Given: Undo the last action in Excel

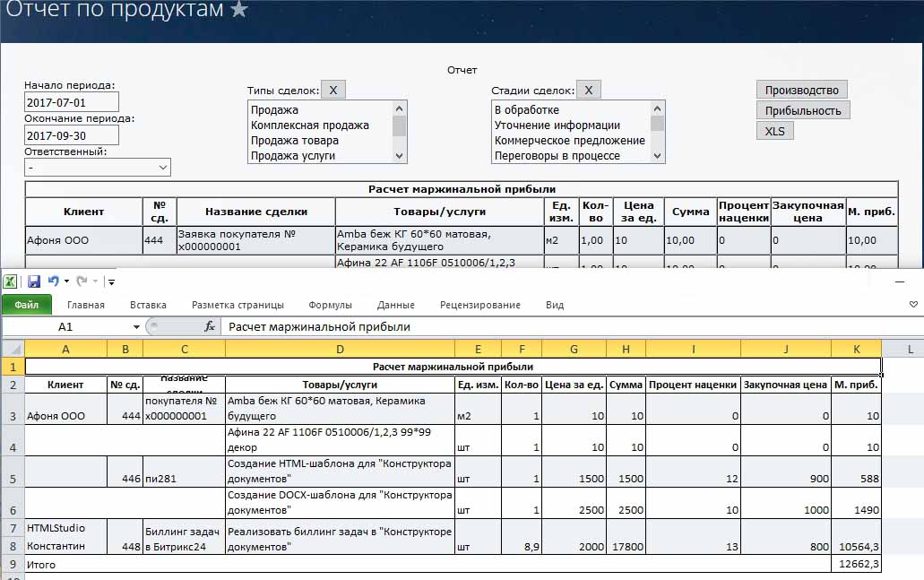Looking at the screenshot, I should pyautogui.click(x=53, y=281).
